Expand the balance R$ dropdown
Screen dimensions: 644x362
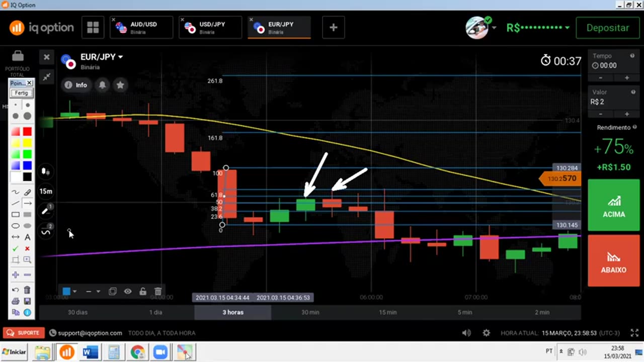coord(567,28)
